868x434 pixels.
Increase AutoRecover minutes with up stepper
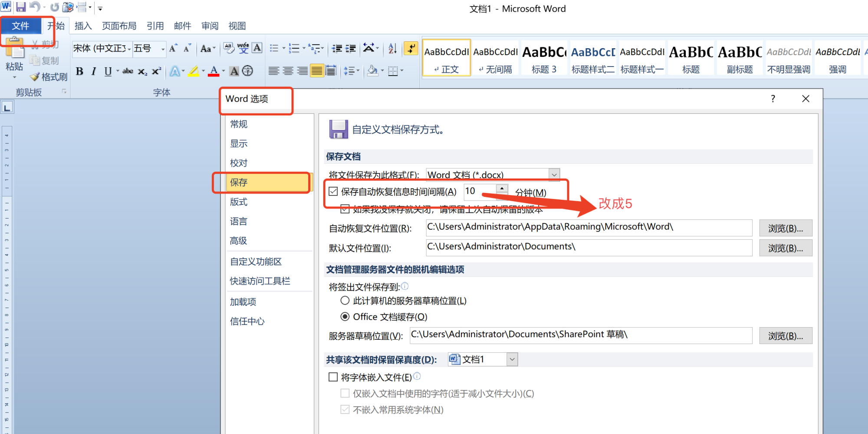tap(502, 188)
